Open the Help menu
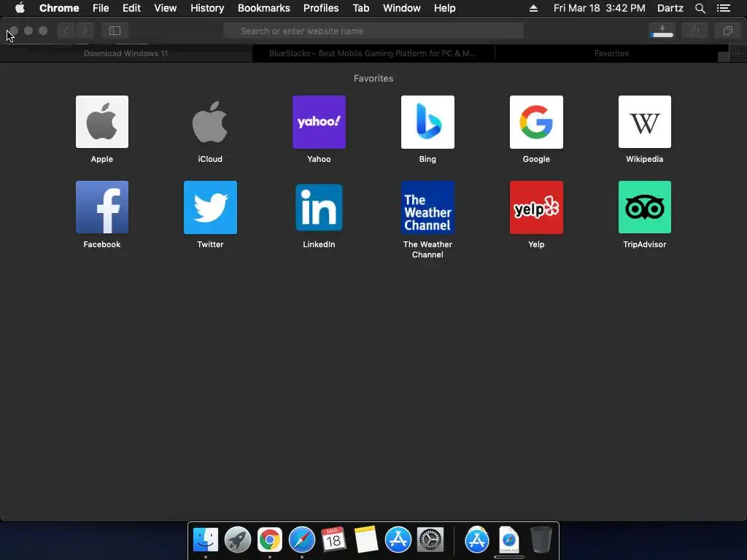 pyautogui.click(x=444, y=8)
